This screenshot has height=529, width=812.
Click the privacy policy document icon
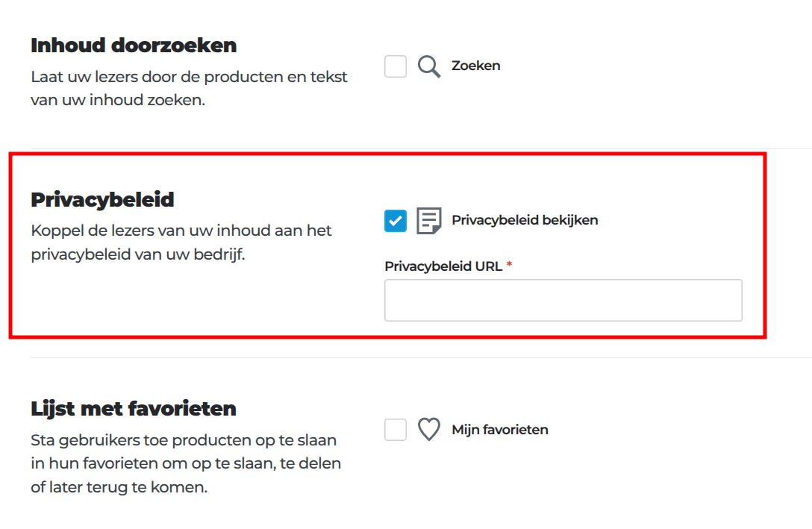[x=429, y=221]
